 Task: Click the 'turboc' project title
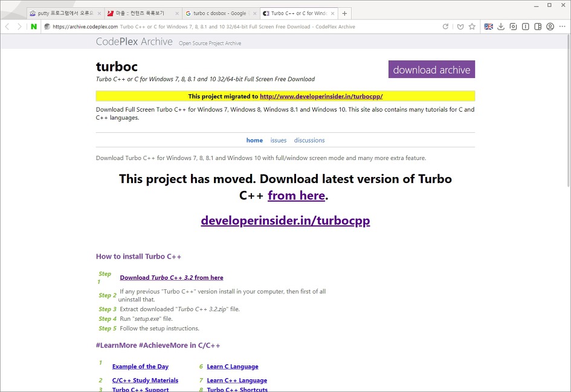pos(117,66)
